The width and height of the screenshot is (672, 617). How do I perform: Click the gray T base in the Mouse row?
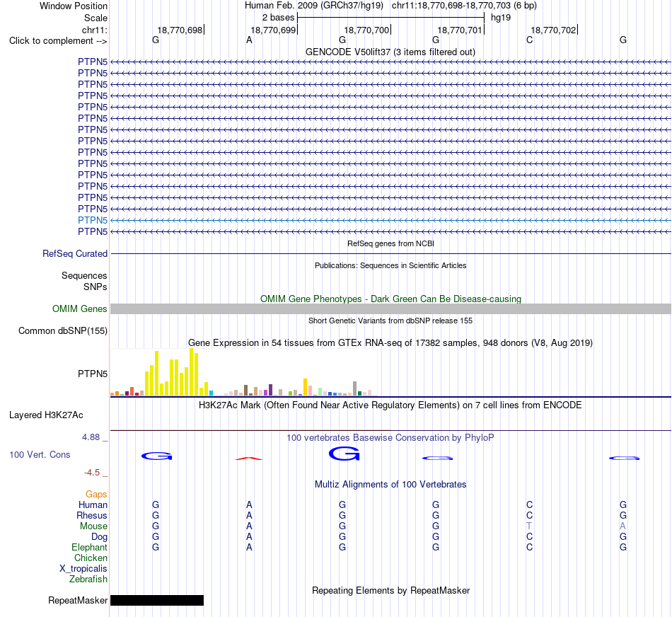coord(529,526)
